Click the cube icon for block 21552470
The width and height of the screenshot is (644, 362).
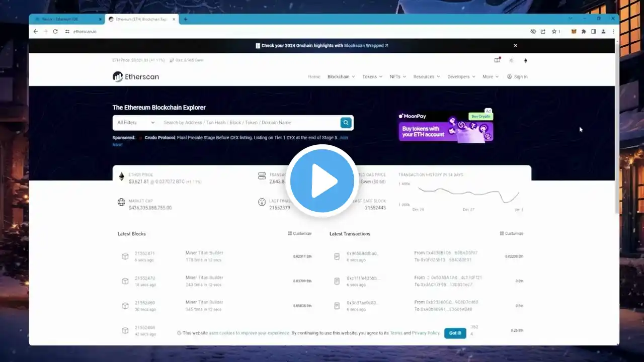[125, 281]
